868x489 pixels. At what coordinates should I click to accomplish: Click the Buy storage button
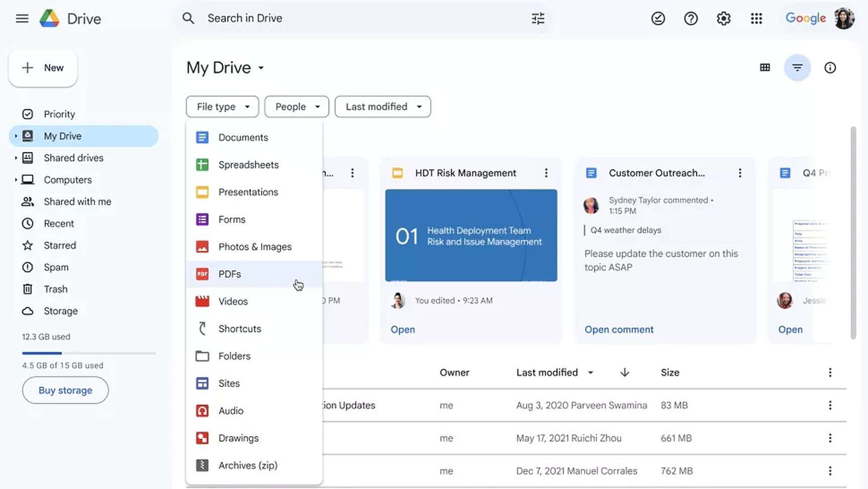(x=65, y=390)
